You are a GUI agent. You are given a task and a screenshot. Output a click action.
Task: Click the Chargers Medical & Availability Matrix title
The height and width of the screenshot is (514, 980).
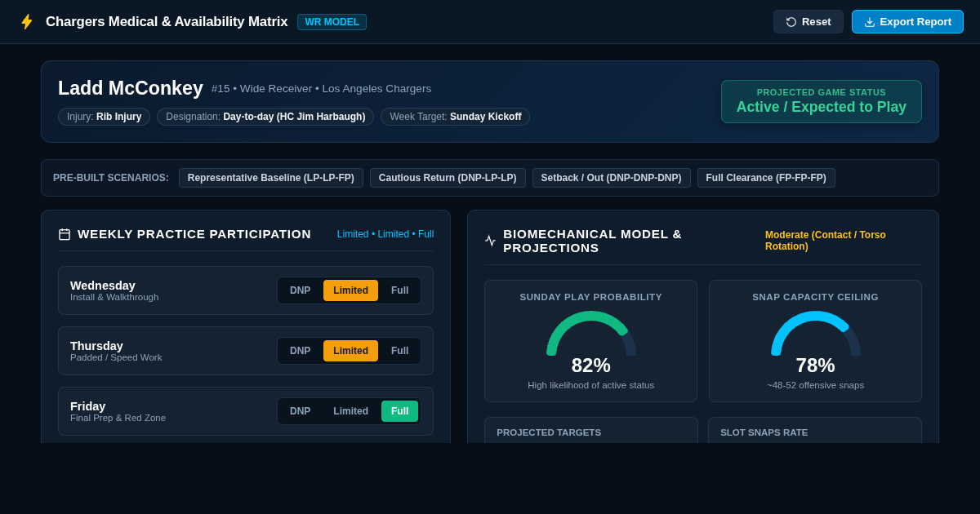pyautogui.click(x=167, y=22)
